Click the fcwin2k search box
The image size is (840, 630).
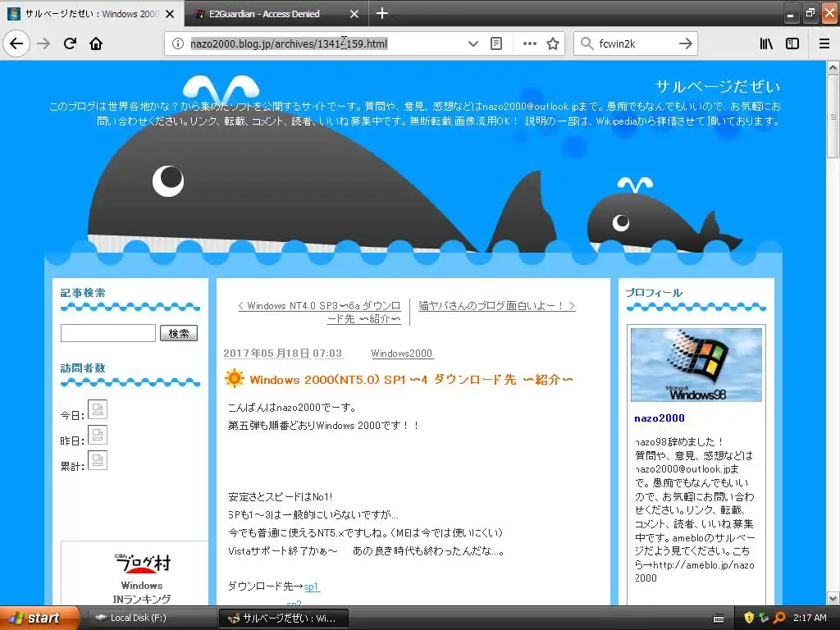[635, 43]
